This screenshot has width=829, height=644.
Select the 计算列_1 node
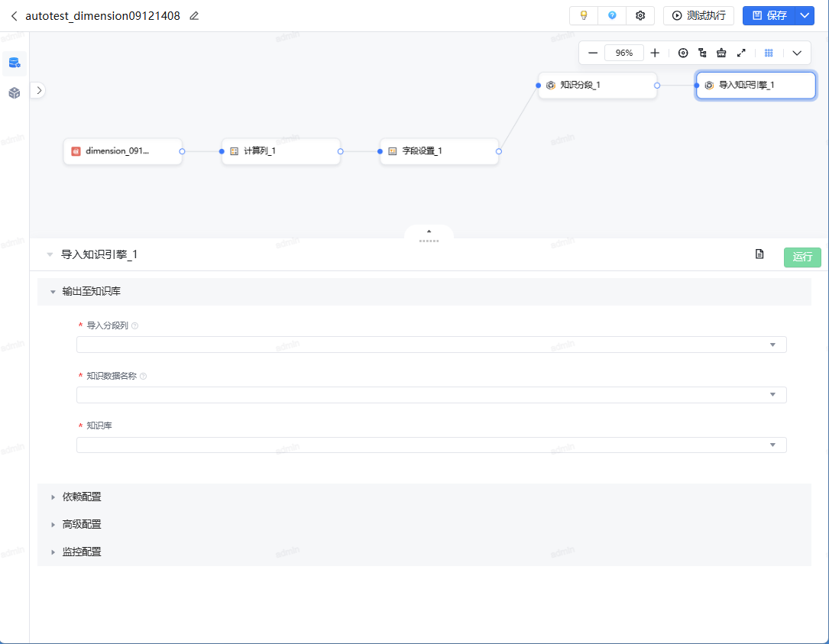pos(280,151)
